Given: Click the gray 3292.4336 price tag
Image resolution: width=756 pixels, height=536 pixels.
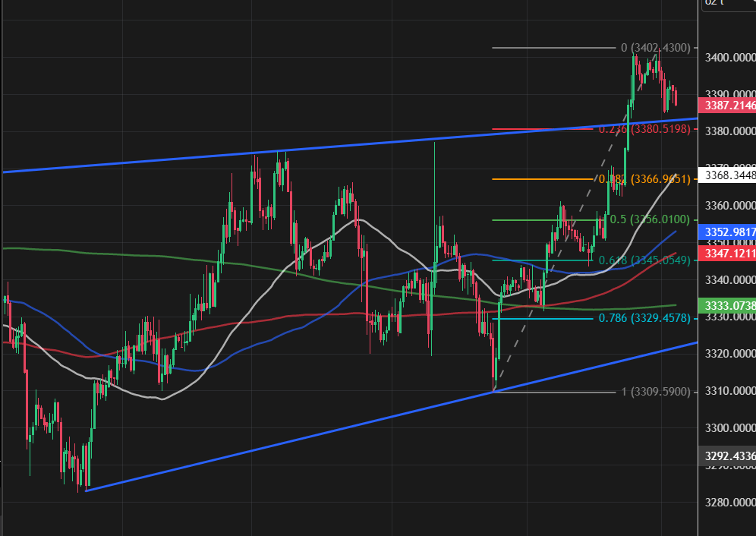Looking at the screenshot, I should pyautogui.click(x=727, y=456).
